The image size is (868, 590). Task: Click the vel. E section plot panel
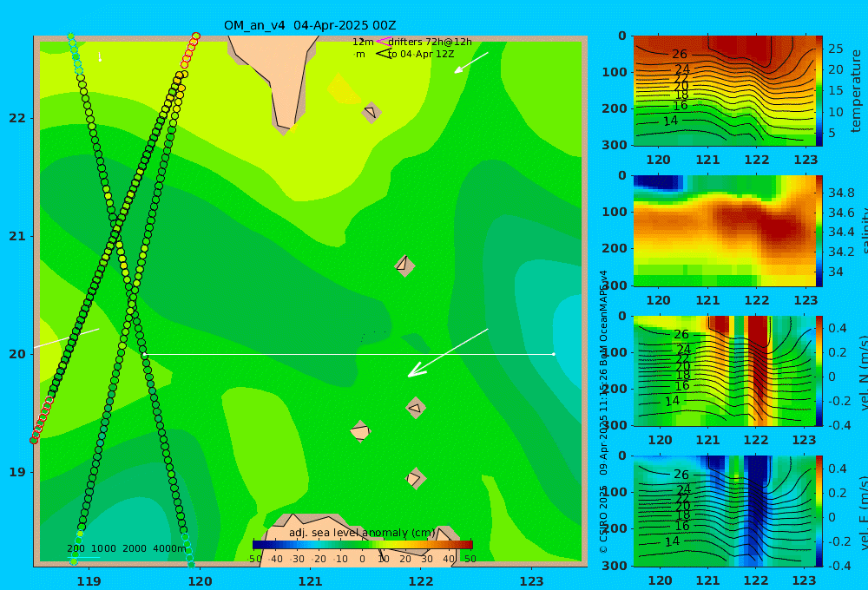[724, 511]
